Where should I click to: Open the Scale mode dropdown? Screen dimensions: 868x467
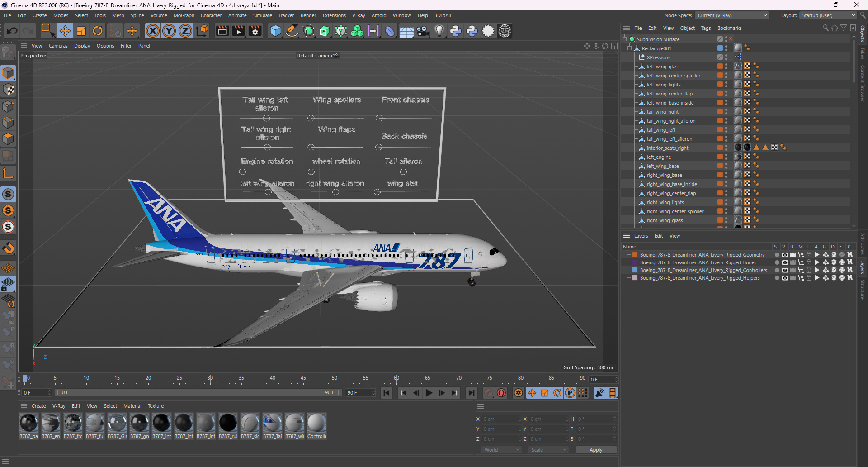pyautogui.click(x=549, y=450)
